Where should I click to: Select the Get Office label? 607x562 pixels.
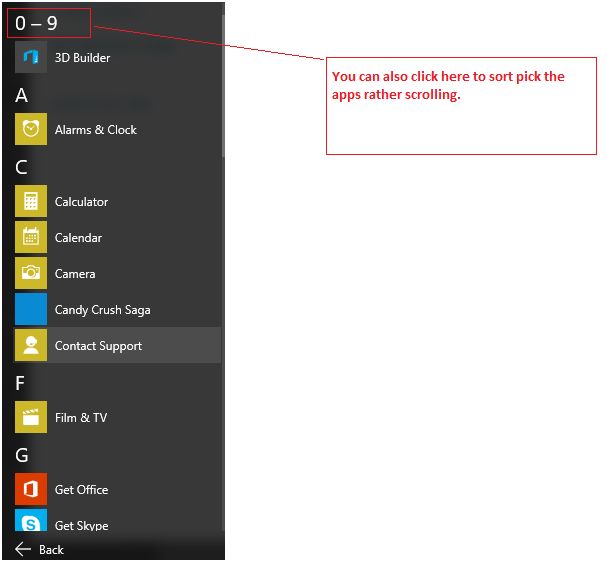click(x=81, y=490)
